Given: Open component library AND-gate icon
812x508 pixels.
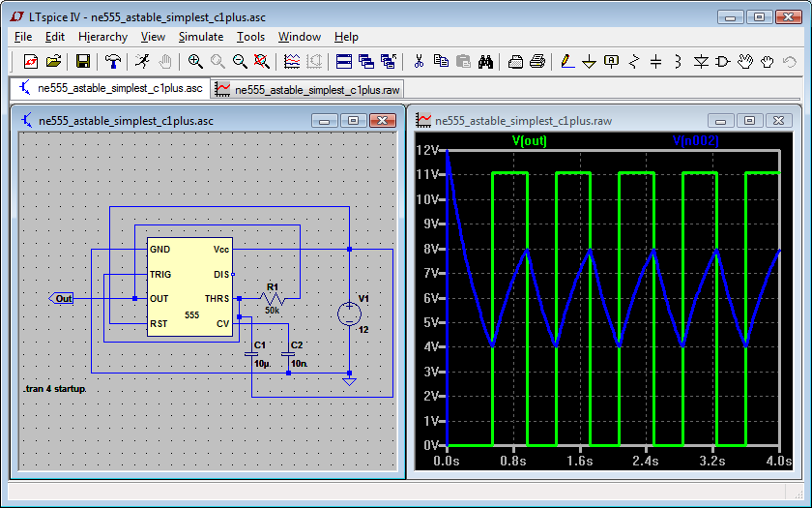Looking at the screenshot, I should tap(723, 62).
